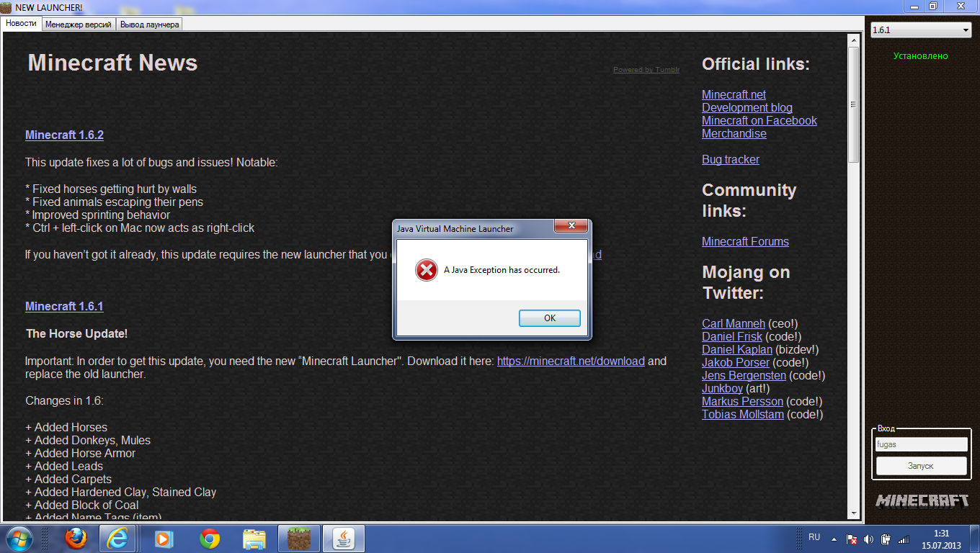Open the Minecraft 1.6.2 news link
This screenshot has height=553, width=980.
pos(64,135)
